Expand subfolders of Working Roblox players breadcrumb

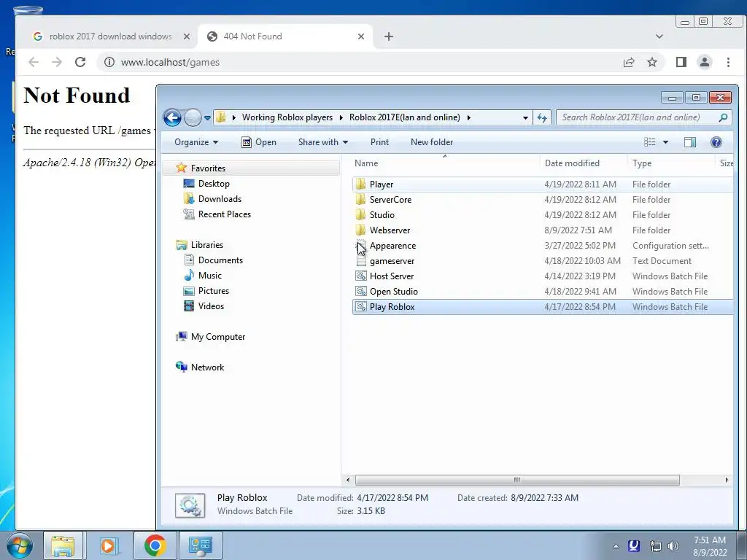pos(341,117)
